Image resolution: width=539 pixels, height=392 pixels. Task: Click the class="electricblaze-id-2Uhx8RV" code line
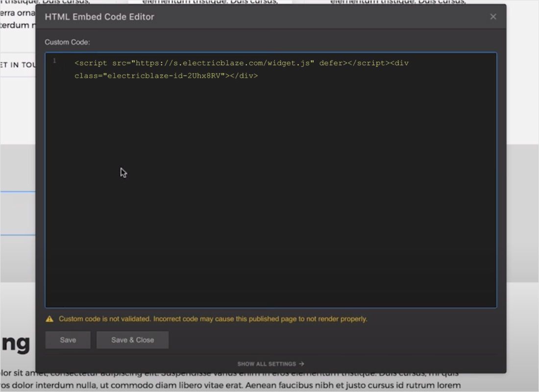pyautogui.click(x=166, y=75)
